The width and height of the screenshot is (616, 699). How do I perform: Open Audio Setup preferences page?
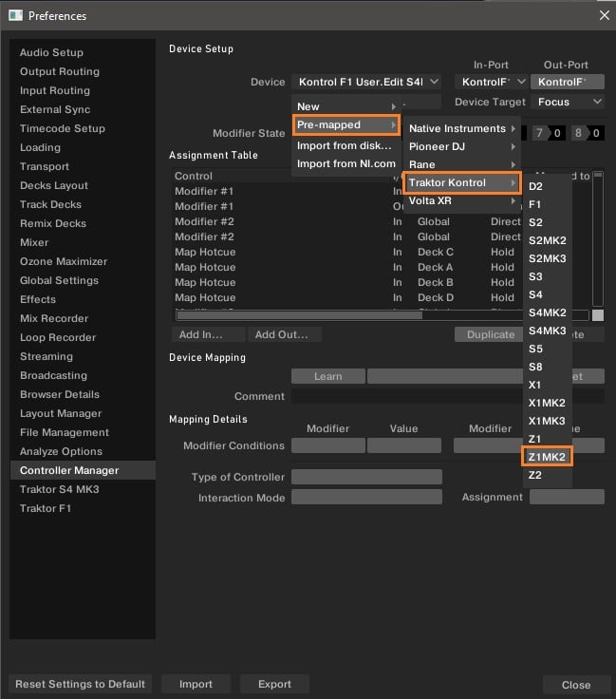[83, 52]
